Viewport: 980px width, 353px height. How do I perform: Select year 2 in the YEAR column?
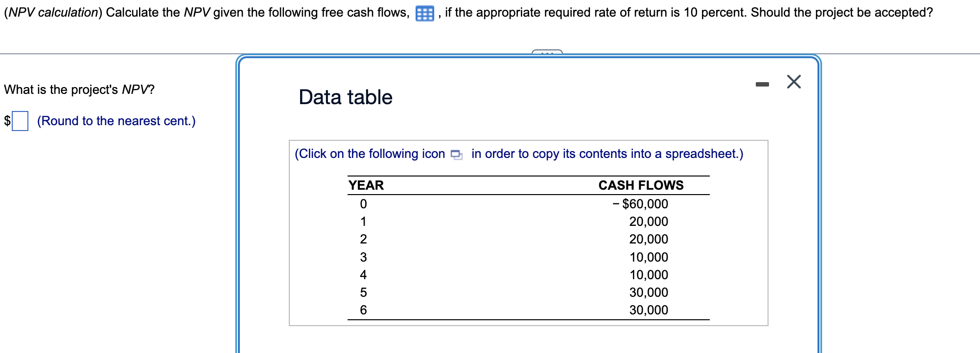point(363,239)
